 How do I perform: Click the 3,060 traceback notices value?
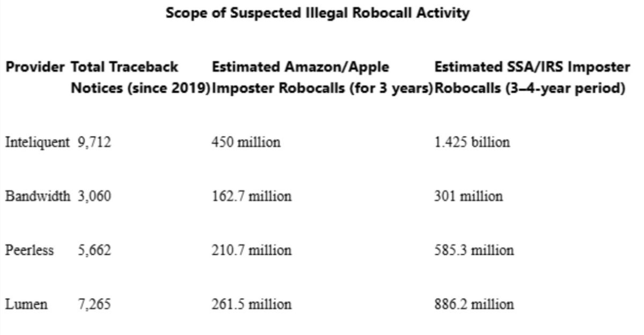pos(94,196)
